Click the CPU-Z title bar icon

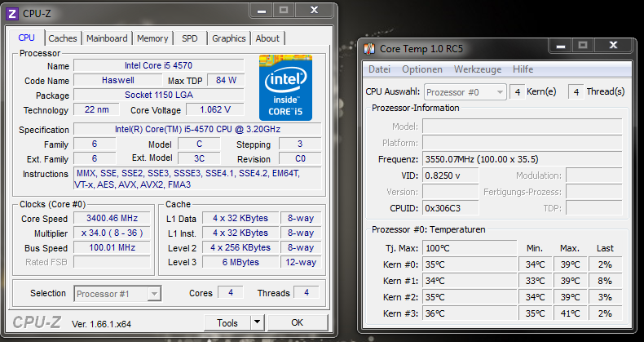pyautogui.click(x=12, y=14)
